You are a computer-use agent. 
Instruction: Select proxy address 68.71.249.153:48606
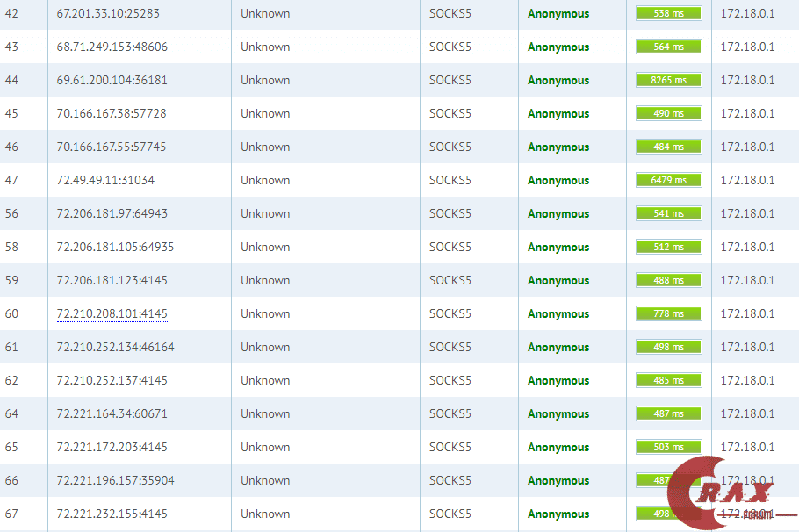pos(112,47)
